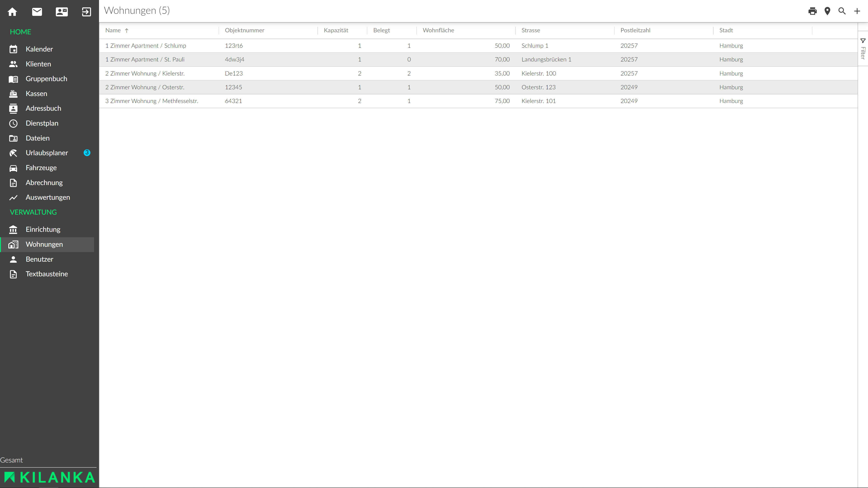Toggle sort on Name column header

tap(113, 30)
